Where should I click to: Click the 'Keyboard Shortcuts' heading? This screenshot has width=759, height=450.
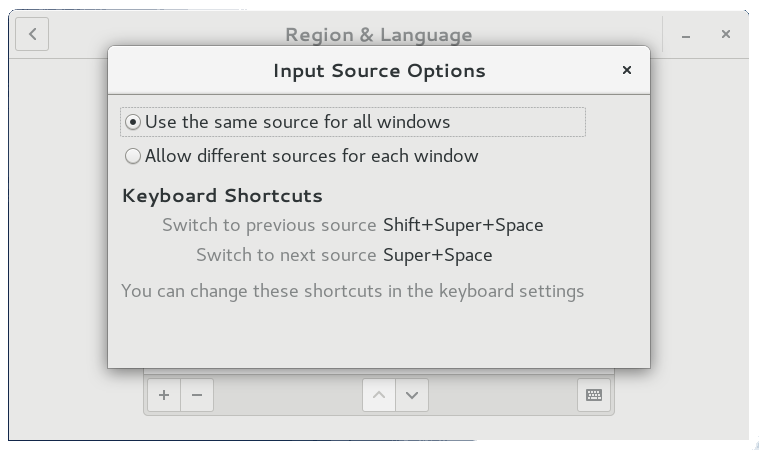click(222, 195)
